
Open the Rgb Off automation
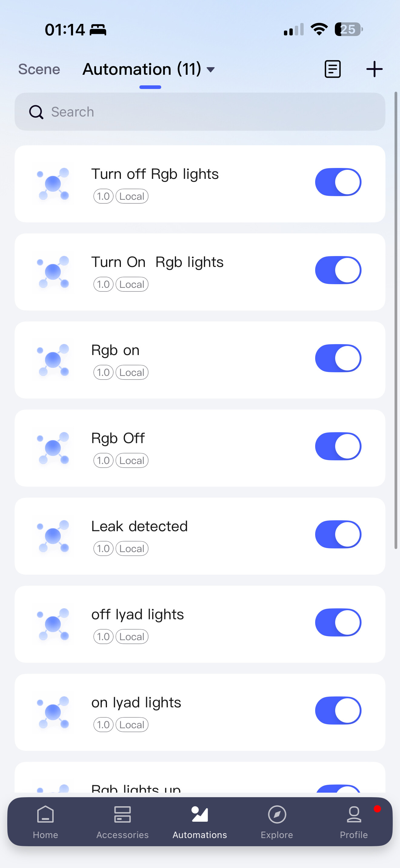pyautogui.click(x=118, y=438)
